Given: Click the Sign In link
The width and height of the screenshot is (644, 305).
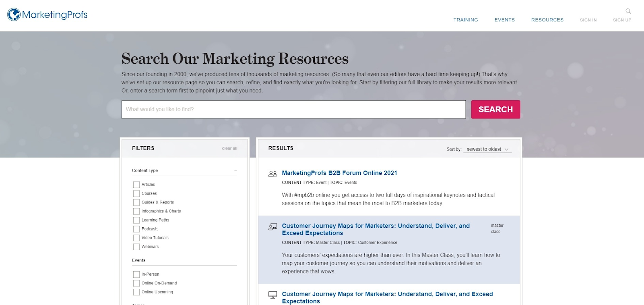Looking at the screenshot, I should coord(588,20).
